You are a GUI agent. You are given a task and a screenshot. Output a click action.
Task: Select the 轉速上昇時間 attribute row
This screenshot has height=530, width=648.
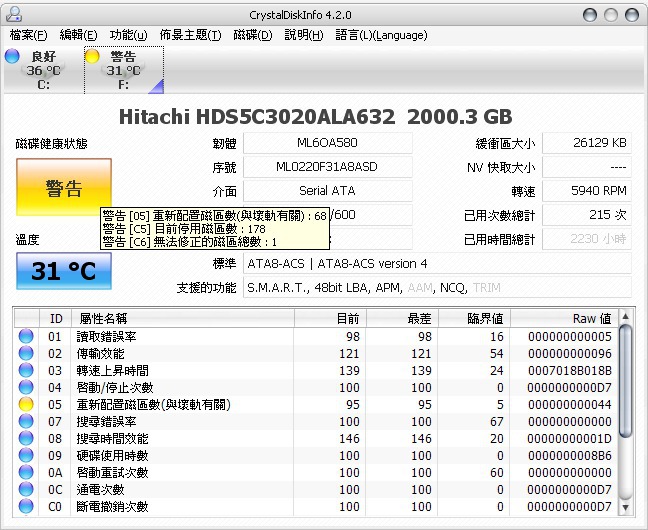[317, 370]
